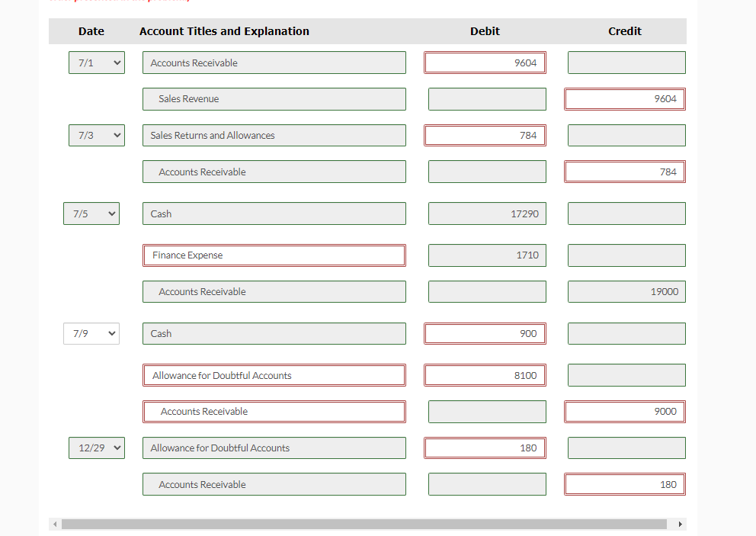This screenshot has height=536, width=756.
Task: Select the credit field showing 9000
Action: tap(625, 412)
